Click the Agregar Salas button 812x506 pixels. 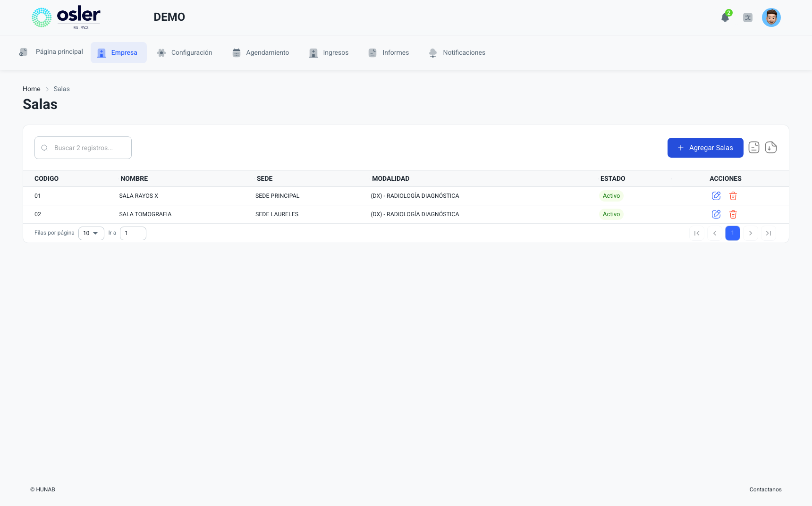tap(705, 148)
